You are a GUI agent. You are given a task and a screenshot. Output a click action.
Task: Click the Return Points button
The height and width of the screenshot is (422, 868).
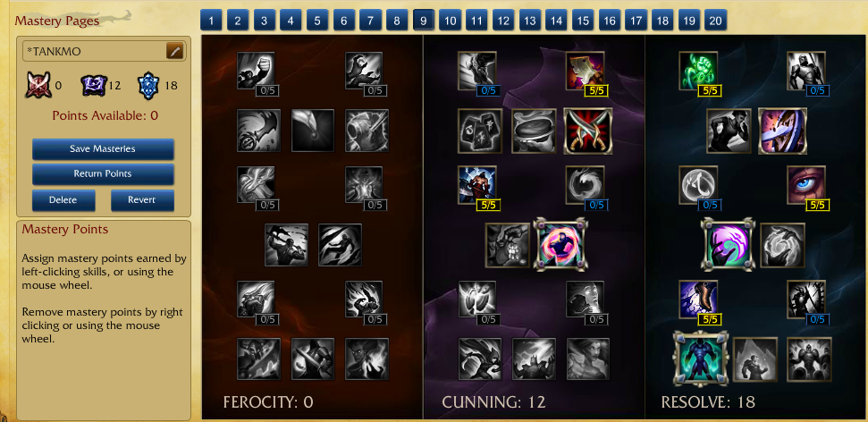coord(103,173)
